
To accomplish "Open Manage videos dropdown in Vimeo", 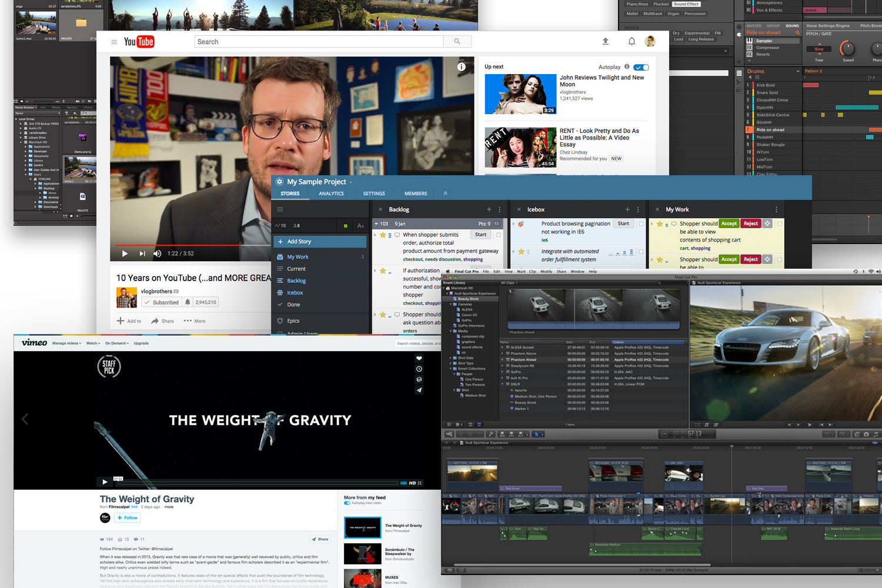I will point(66,343).
